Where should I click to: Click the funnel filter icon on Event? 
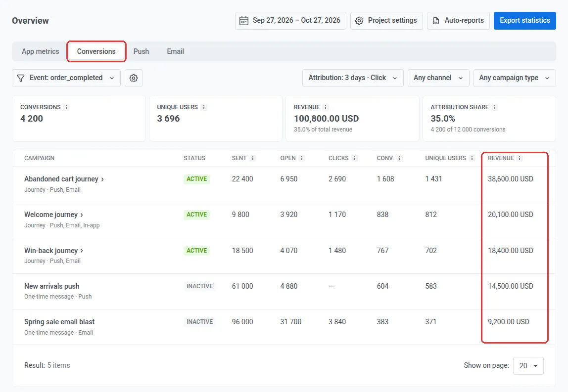pos(21,78)
